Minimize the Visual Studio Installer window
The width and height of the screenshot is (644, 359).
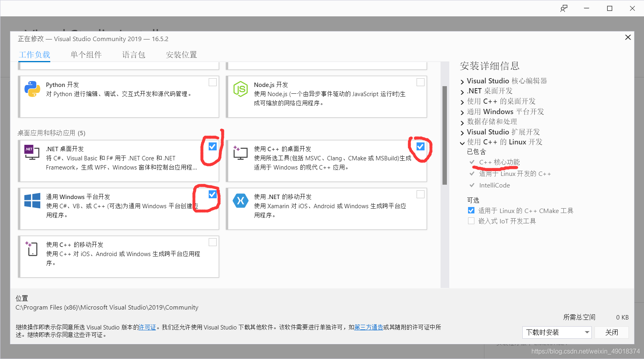tap(587, 8)
